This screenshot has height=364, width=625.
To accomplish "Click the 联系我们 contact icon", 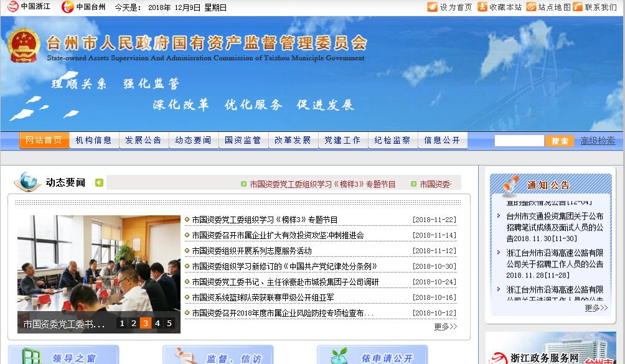I will tap(578, 7).
